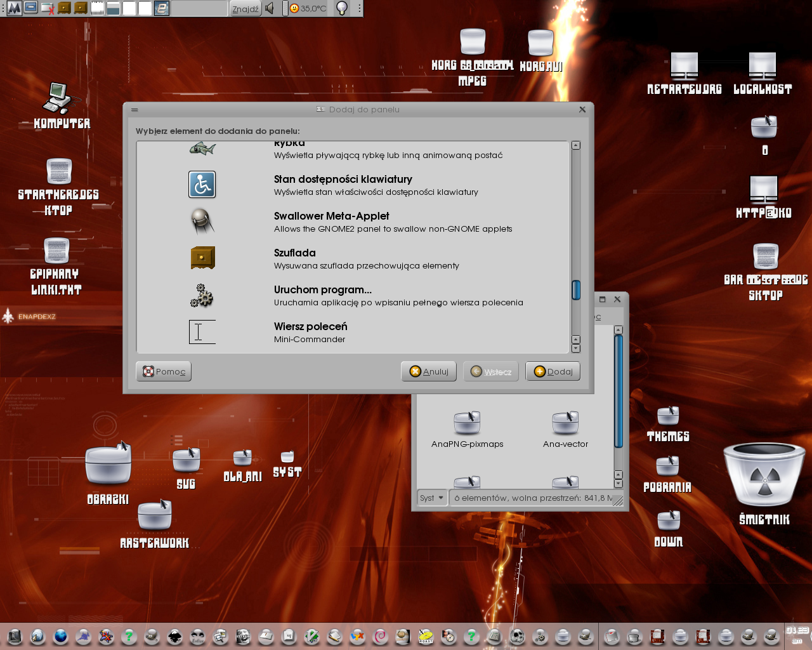Open window menu of Dodaj do panelu
This screenshot has width=812, height=650.
pos(134,110)
